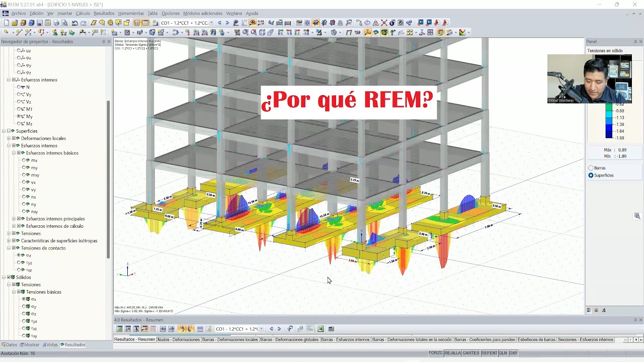This screenshot has width=644, height=362.
Task: Select the Vy internal force radio option
Action: (x=19, y=95)
